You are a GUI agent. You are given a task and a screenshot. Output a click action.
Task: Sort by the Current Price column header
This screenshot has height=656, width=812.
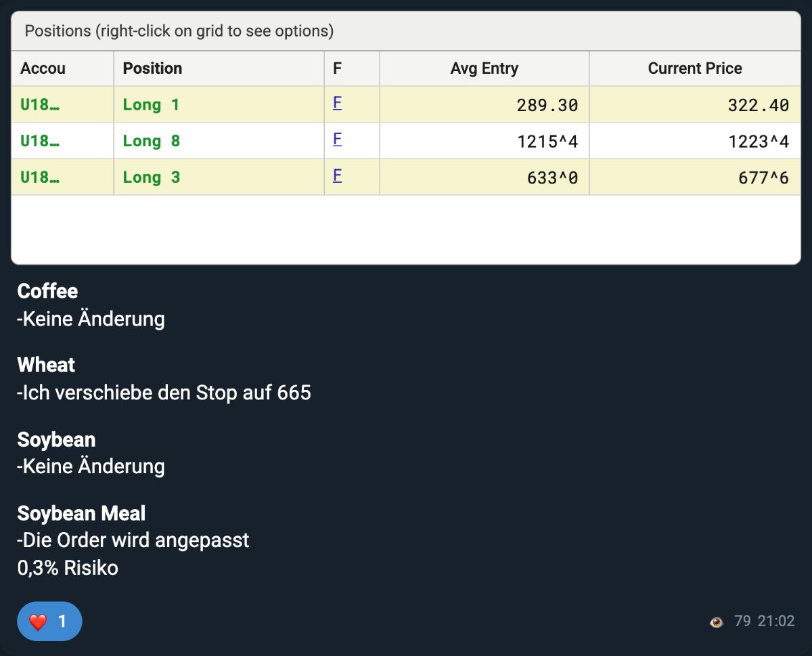(x=695, y=68)
